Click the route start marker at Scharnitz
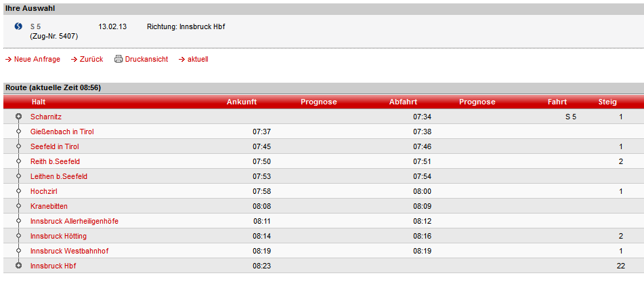The image size is (644, 282). point(18,117)
